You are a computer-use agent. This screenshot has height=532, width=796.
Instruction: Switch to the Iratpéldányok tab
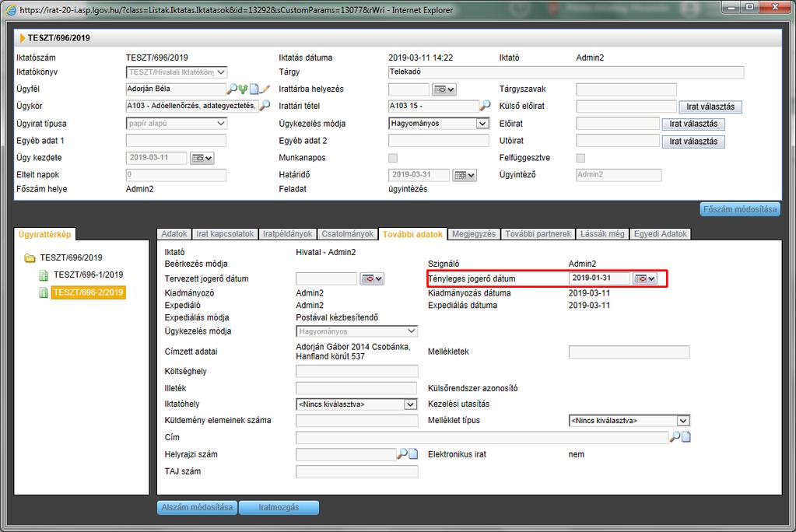point(287,234)
